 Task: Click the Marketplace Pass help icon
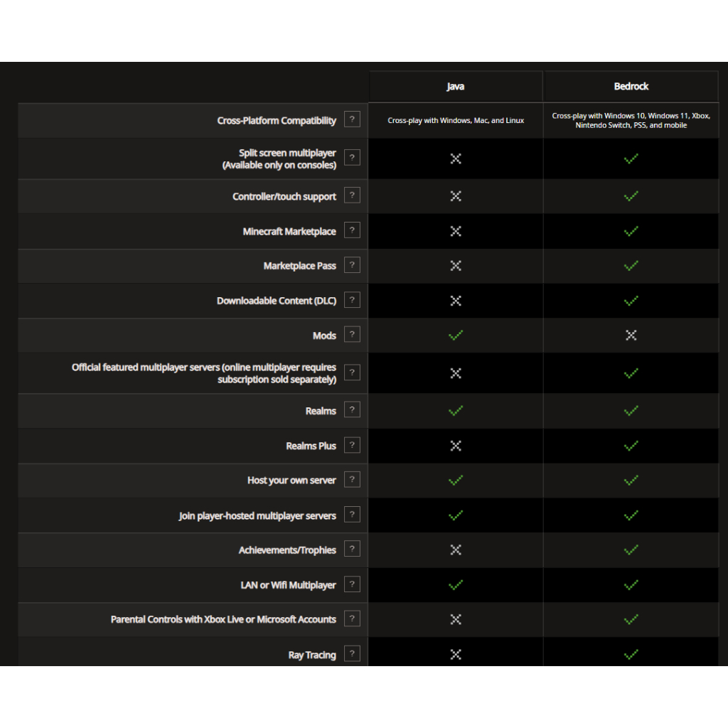pyautogui.click(x=352, y=265)
